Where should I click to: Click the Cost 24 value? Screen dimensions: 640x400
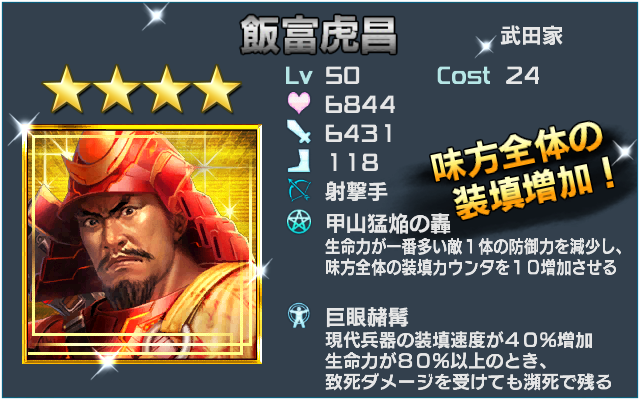(488, 76)
